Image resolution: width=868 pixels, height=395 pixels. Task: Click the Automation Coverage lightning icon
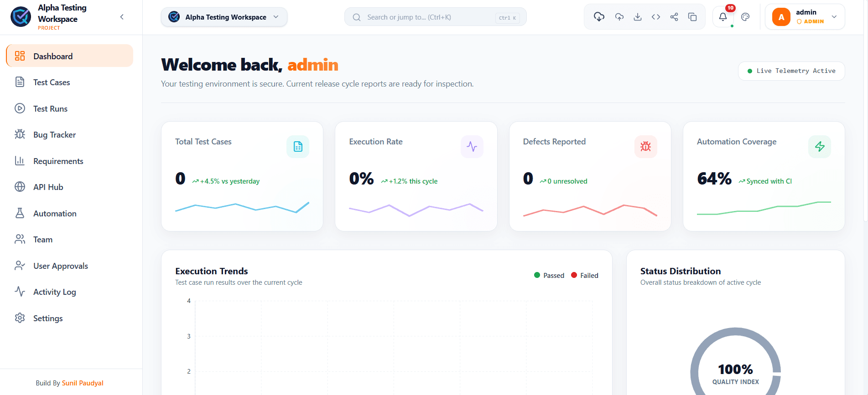820,147
